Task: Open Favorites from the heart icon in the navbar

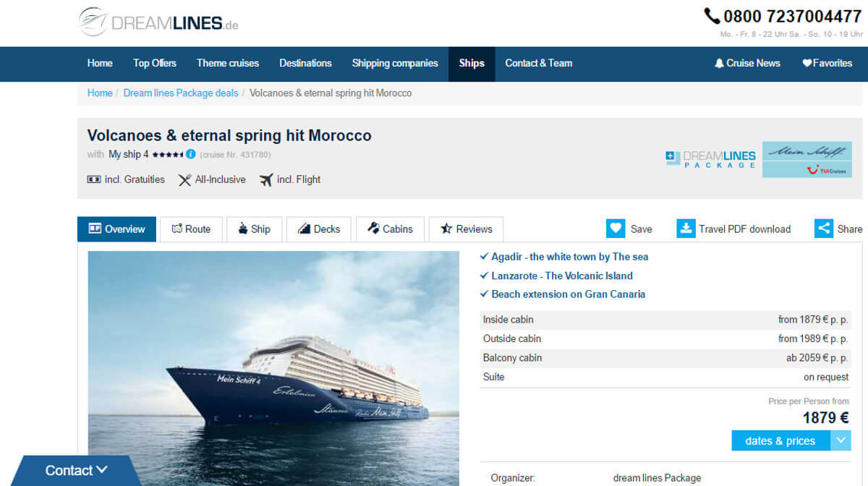Action: [x=807, y=64]
